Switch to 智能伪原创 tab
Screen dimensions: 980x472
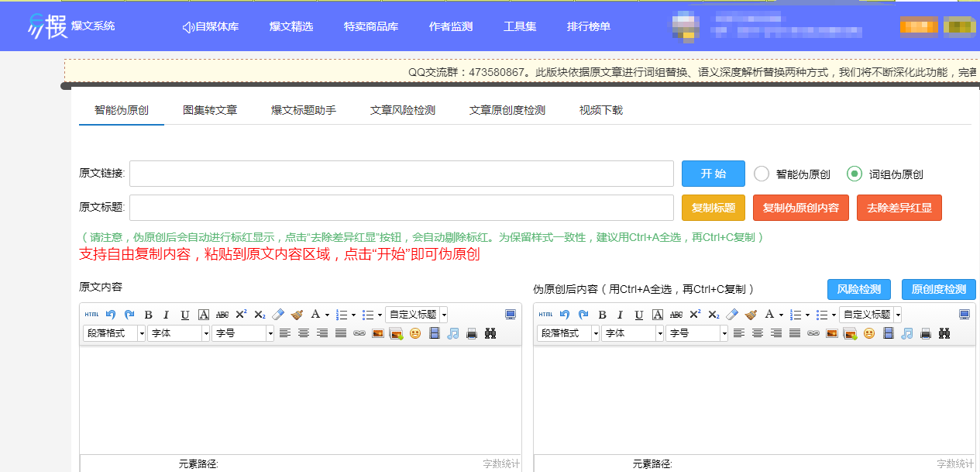122,111
